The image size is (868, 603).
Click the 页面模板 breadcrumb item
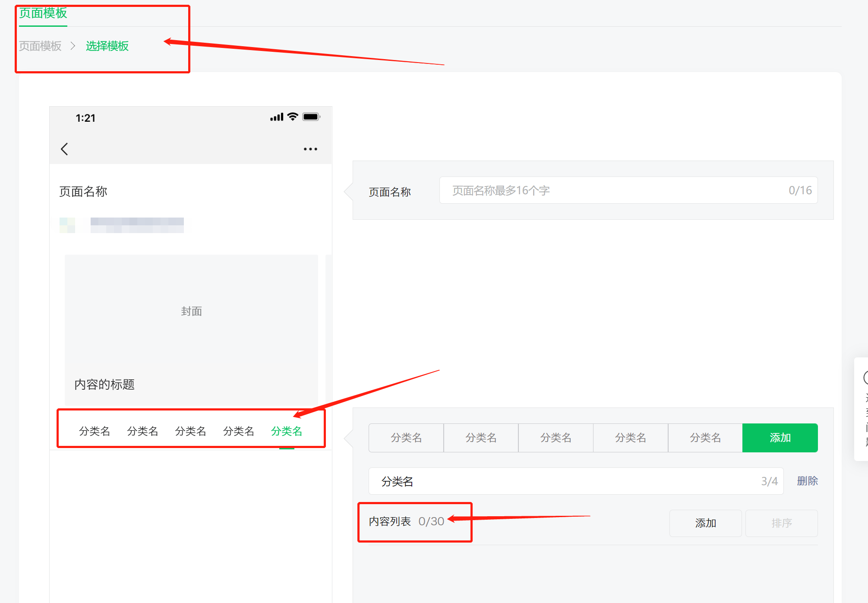tap(40, 46)
